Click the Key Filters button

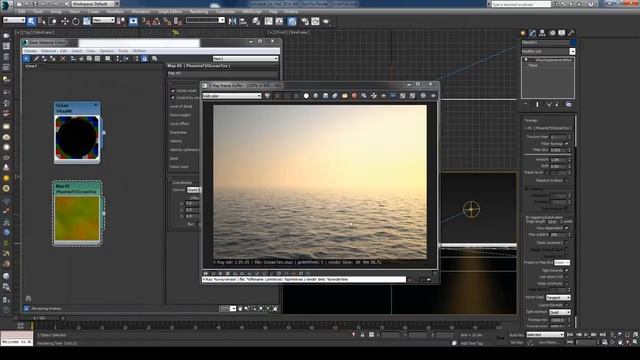pos(548,342)
